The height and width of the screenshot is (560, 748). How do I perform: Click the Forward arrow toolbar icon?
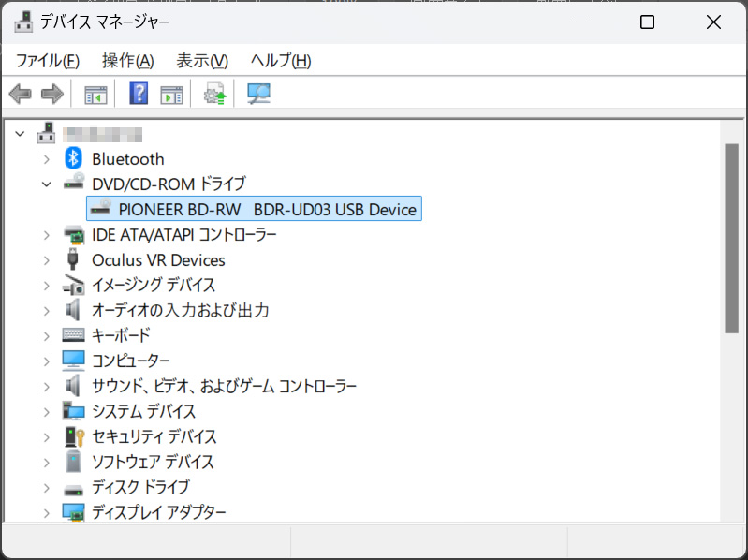(52, 94)
